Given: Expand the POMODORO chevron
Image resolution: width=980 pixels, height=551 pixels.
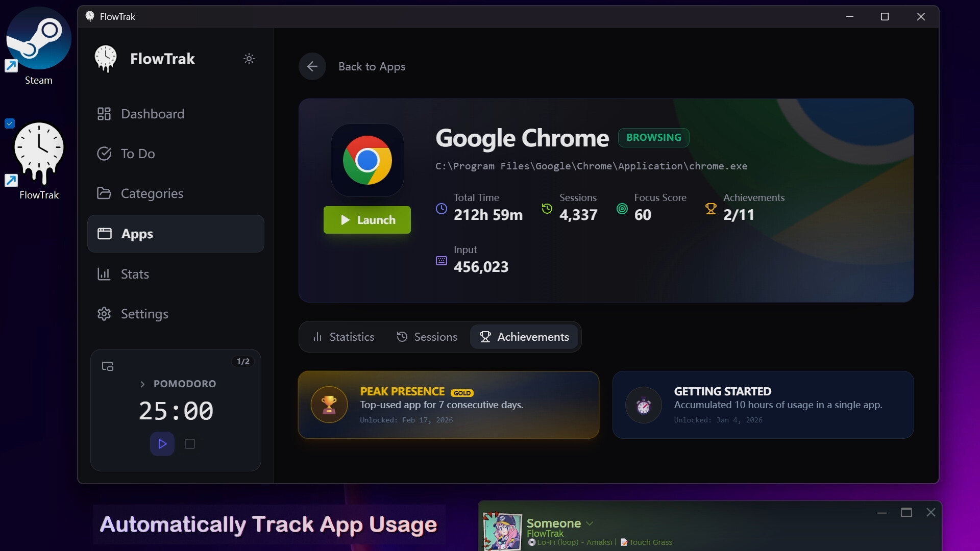Looking at the screenshot, I should [142, 384].
